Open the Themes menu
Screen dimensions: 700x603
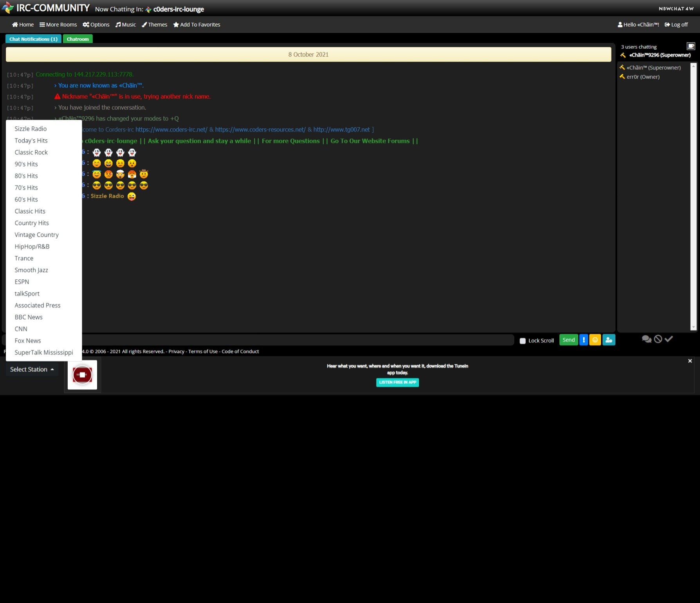pyautogui.click(x=154, y=25)
